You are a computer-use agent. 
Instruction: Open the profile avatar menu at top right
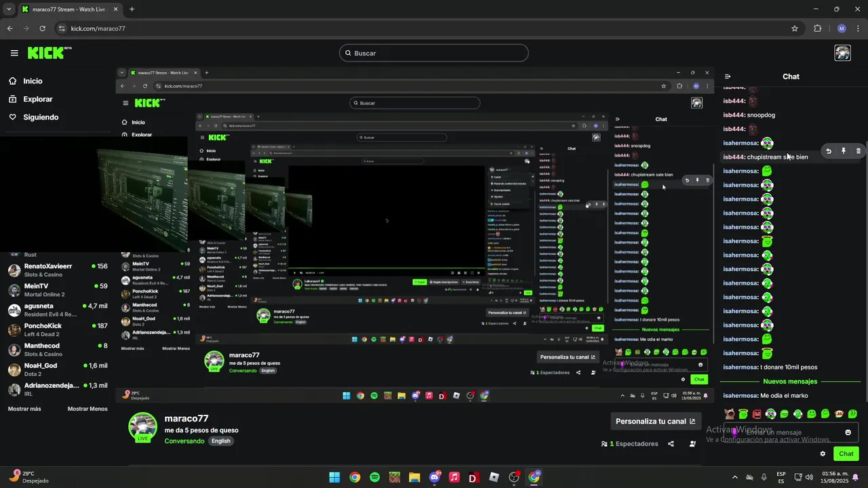(842, 53)
